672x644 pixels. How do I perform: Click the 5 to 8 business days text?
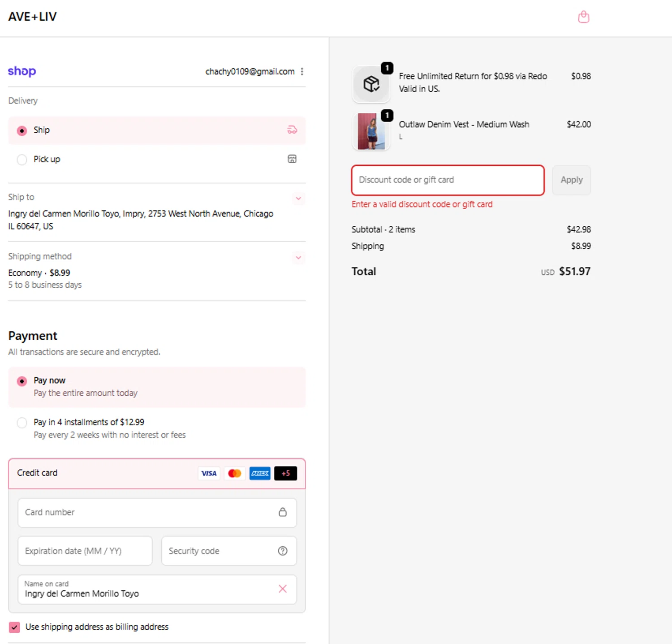point(45,285)
